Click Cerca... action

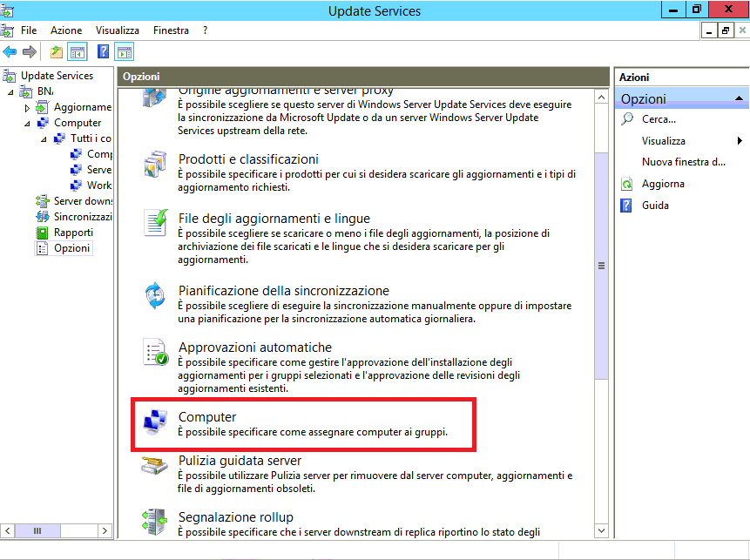pos(659,119)
